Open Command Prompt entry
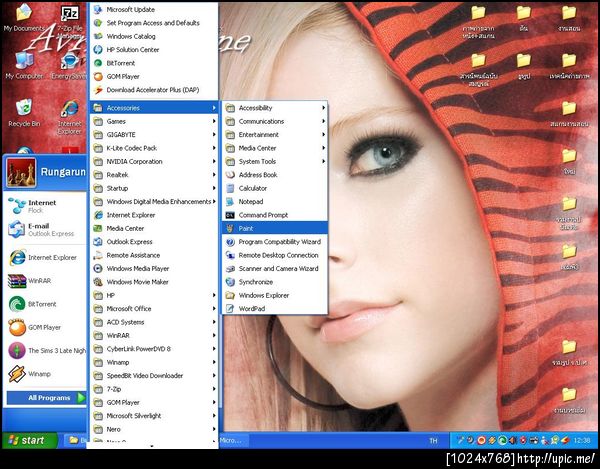 pos(275,215)
